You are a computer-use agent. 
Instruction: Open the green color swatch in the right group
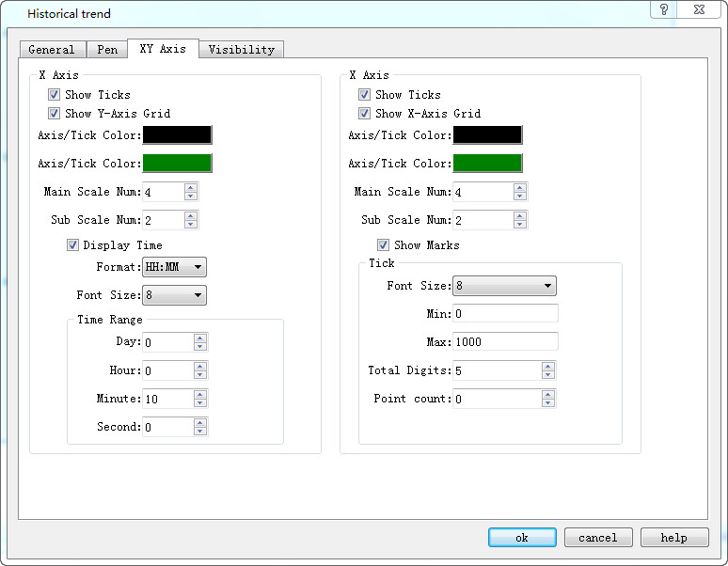point(487,164)
